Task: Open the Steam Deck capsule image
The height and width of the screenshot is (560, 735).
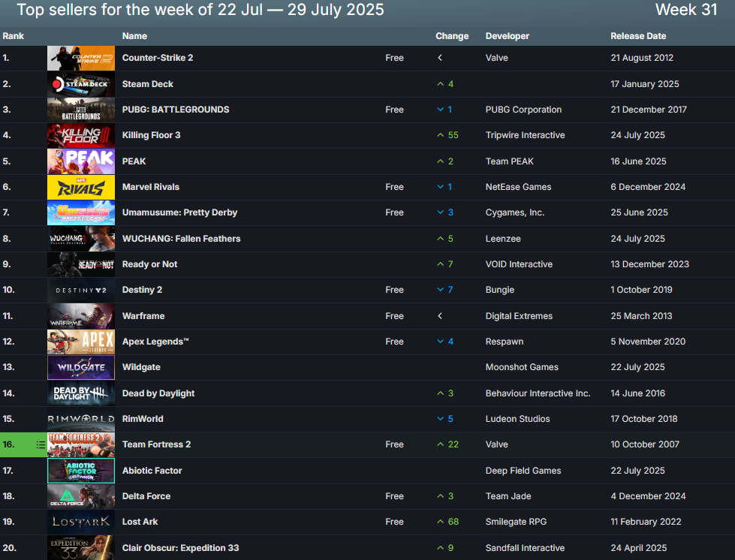Action: 81,84
